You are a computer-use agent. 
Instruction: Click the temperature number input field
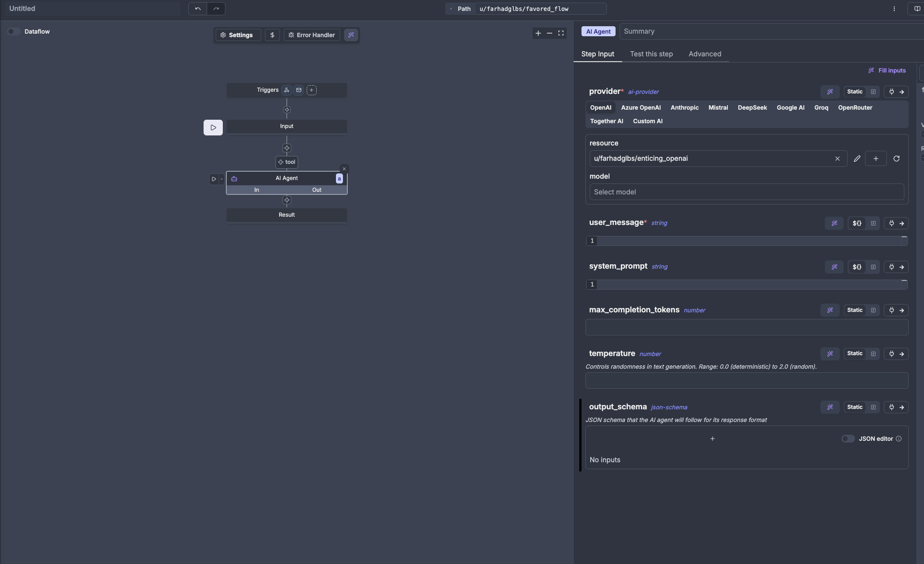746,381
